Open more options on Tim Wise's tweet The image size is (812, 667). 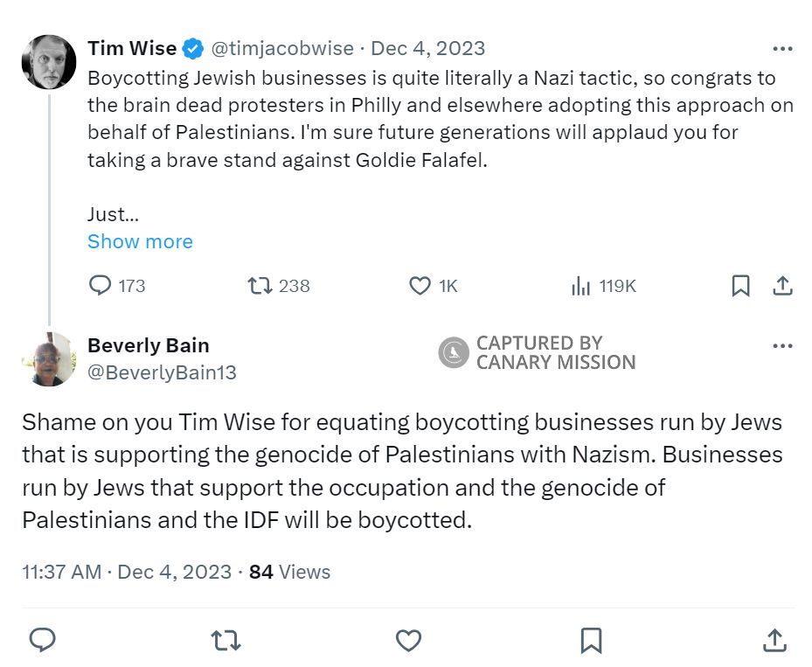[782, 48]
